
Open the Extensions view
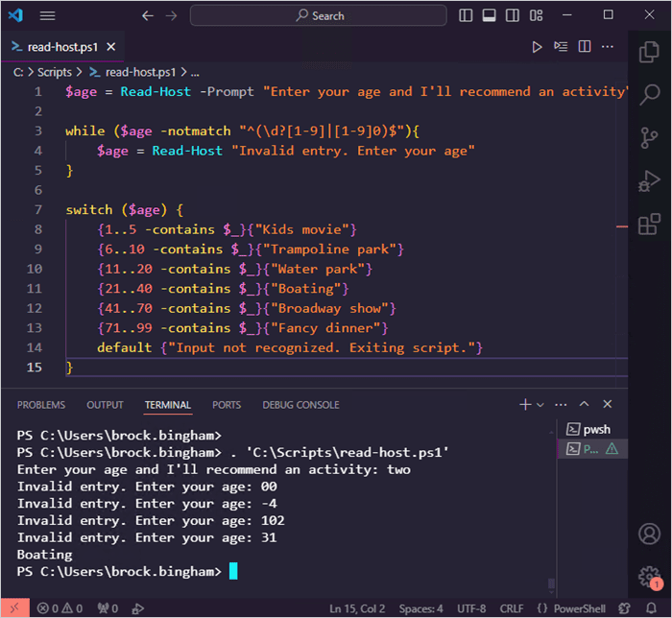coord(649,224)
